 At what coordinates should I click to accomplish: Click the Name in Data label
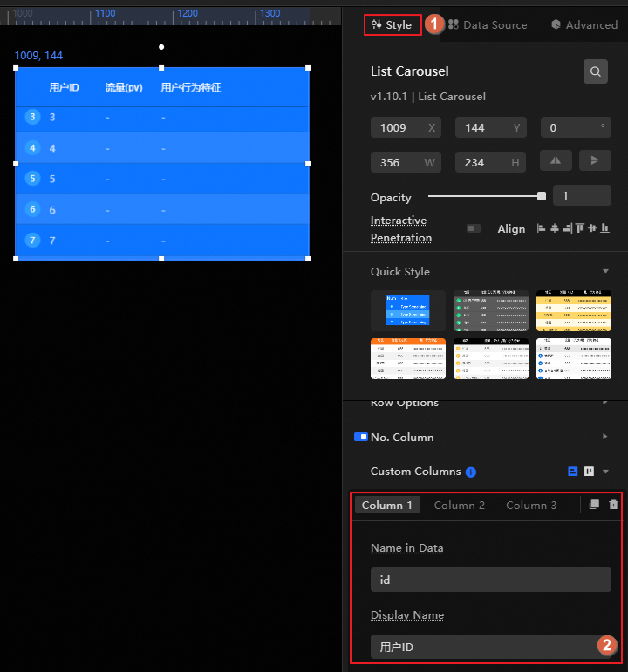406,548
